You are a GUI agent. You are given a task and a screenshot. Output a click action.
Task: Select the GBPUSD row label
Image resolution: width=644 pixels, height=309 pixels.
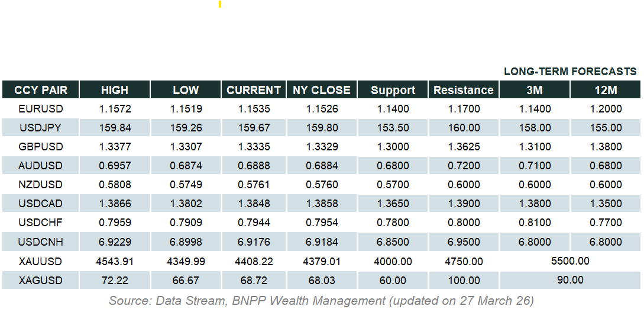point(41,147)
